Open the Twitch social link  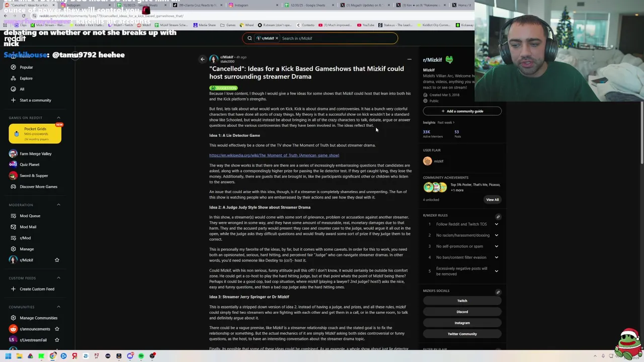pyautogui.click(x=462, y=301)
